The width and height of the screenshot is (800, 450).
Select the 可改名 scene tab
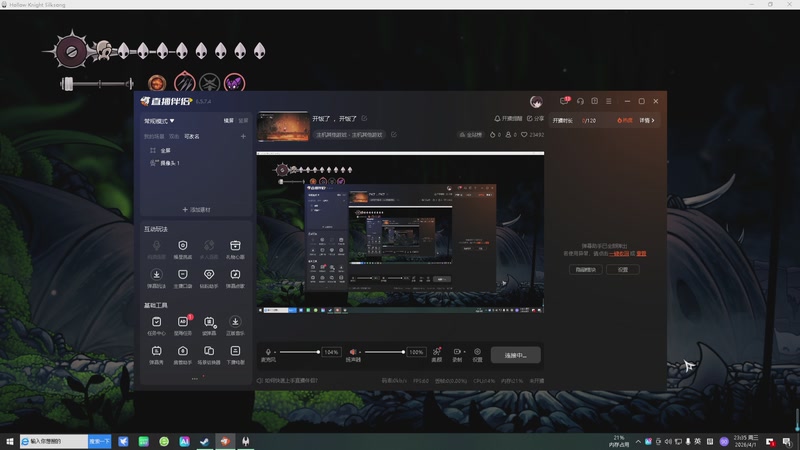192,137
